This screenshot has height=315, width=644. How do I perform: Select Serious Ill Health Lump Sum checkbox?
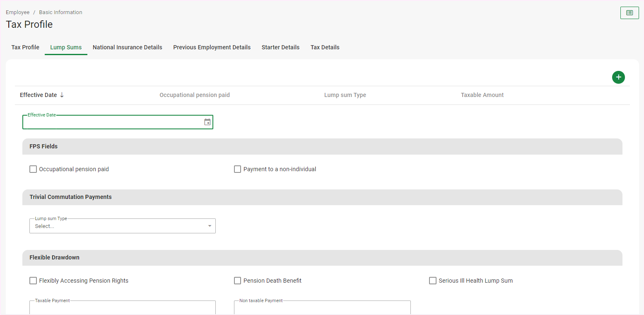coord(433,281)
